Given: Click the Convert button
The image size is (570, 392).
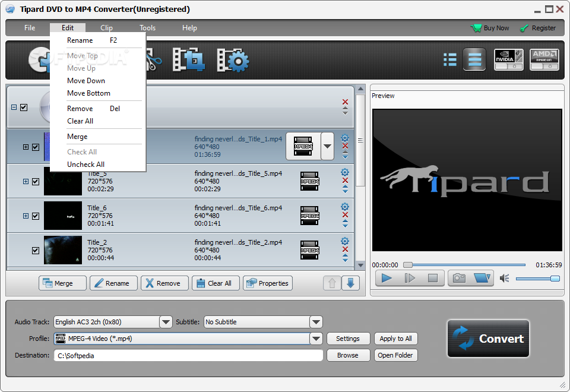Looking at the screenshot, I should pos(488,339).
